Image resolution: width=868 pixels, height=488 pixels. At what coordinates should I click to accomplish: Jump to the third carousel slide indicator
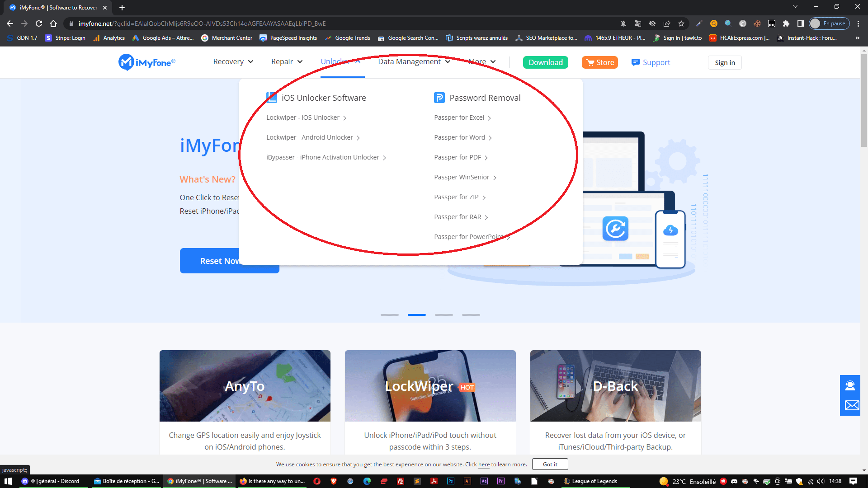pyautogui.click(x=444, y=315)
